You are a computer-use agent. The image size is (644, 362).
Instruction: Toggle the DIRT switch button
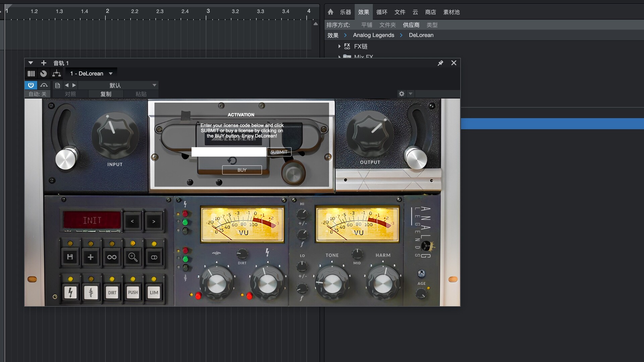point(112,292)
